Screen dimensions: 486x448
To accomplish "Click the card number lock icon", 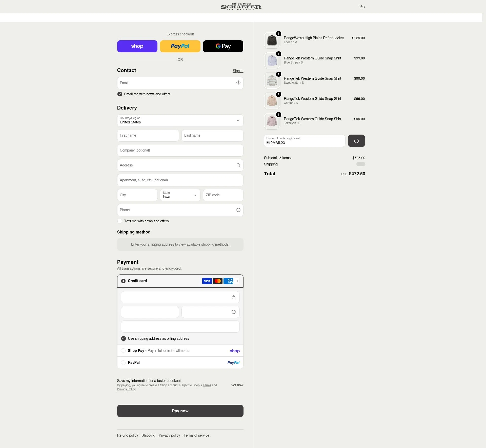I will [233, 297].
